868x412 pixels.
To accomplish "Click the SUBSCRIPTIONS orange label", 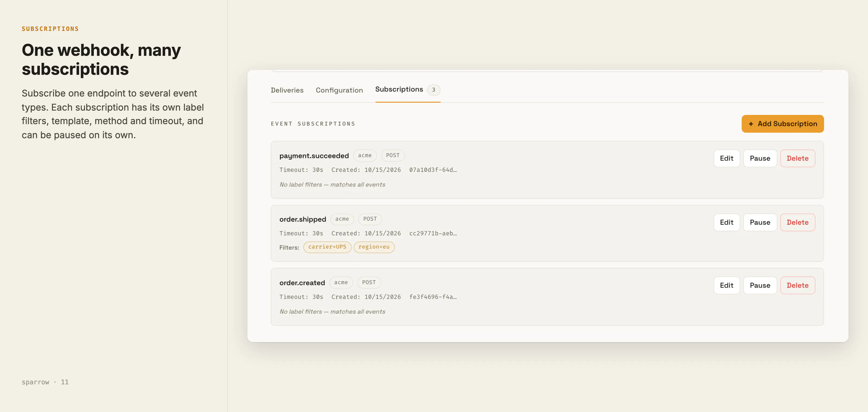I will [50, 29].
